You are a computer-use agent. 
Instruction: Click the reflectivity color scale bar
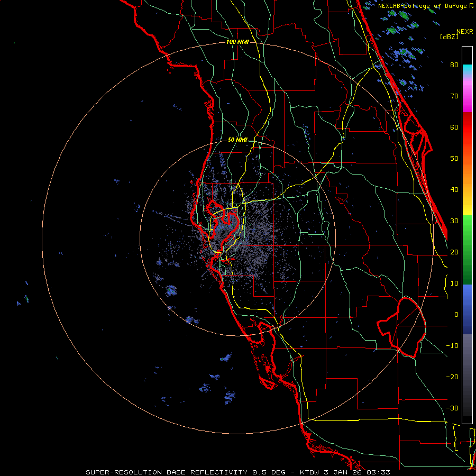click(x=467, y=235)
